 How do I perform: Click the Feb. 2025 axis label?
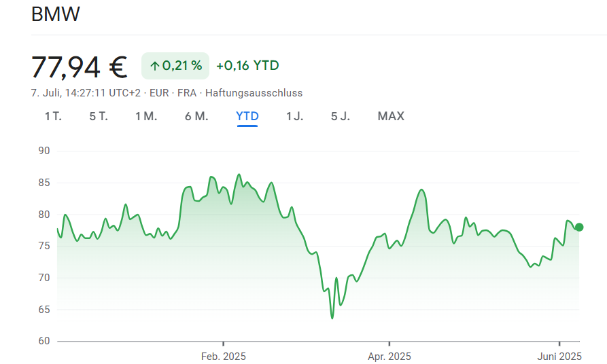(x=224, y=357)
